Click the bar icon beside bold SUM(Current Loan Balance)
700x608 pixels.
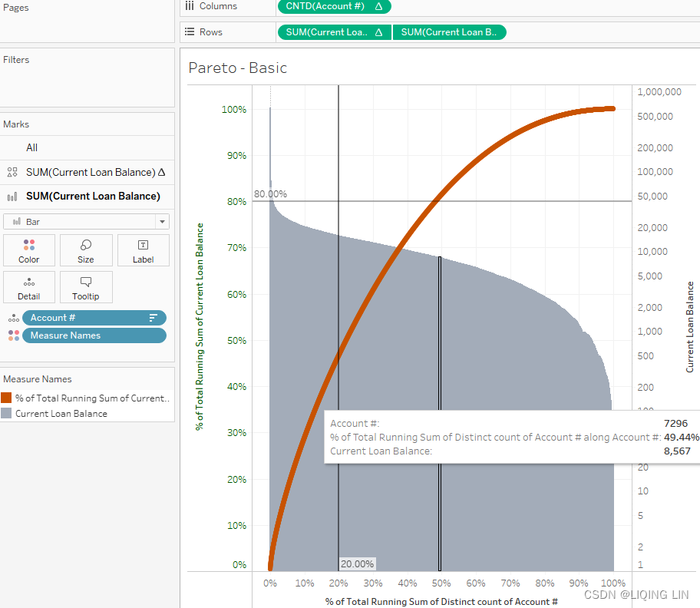coord(12,197)
